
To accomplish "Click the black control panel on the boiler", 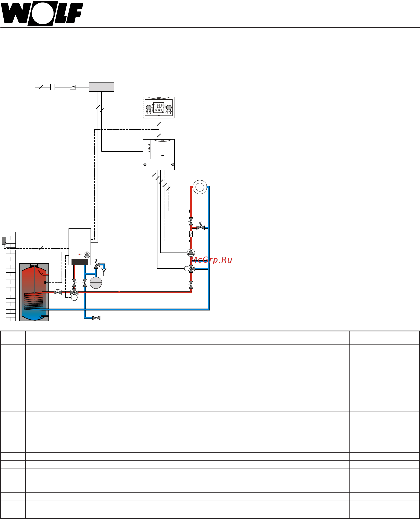I will [x=80, y=262].
